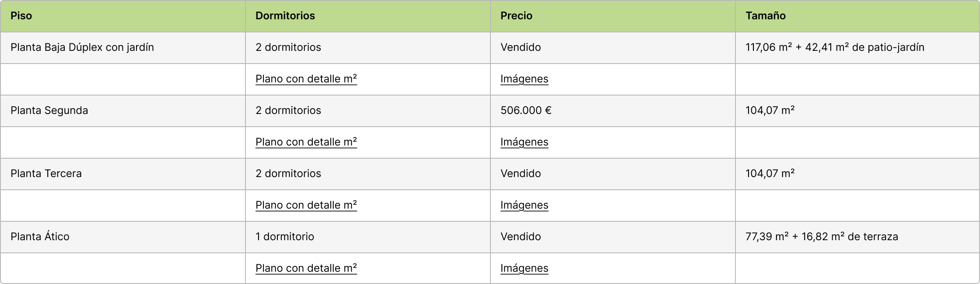
Task: View the Imágenes link under Planta Tercera
Action: click(x=524, y=205)
